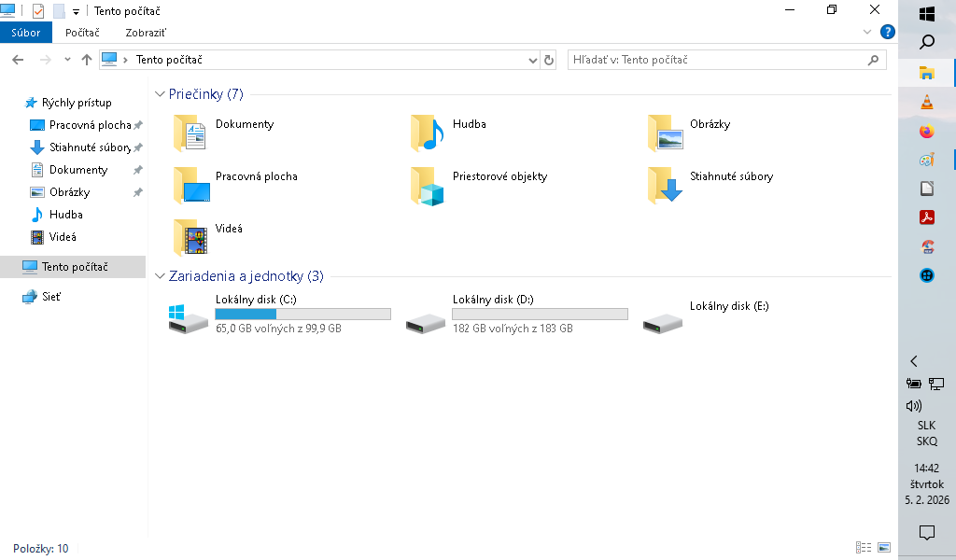Launch VLC from the taskbar
This screenshot has width=956, height=560.
[926, 103]
